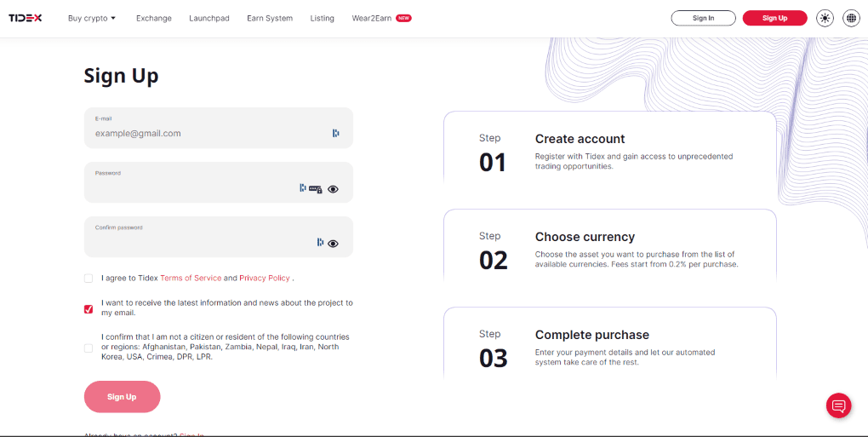Click password manager icon in Password field
This screenshot has height=437, width=868.
click(x=303, y=188)
